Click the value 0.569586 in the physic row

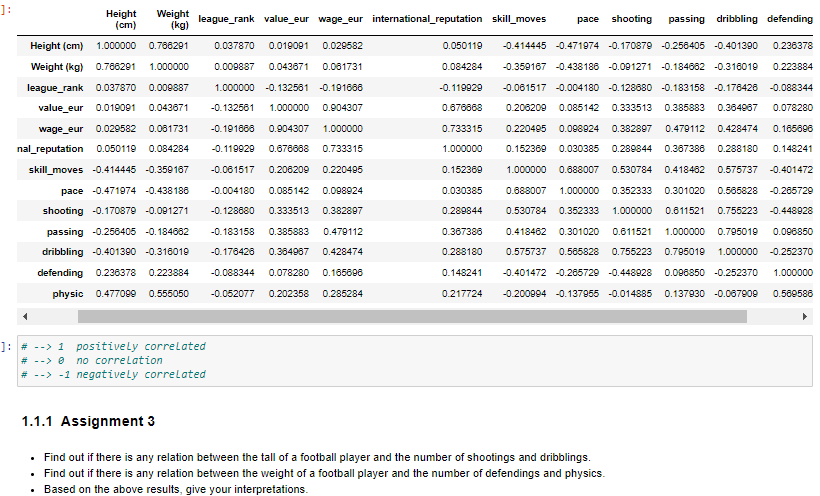coord(793,294)
